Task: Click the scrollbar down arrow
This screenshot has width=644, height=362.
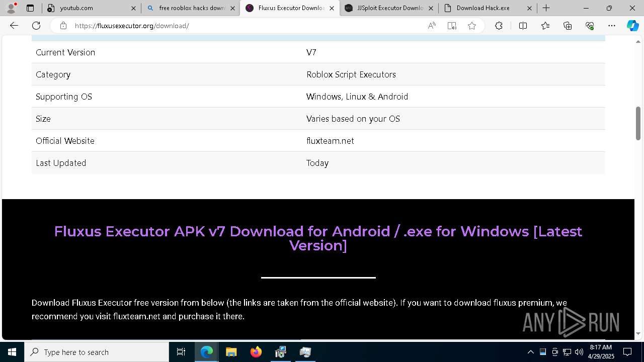Action: click(x=638, y=334)
